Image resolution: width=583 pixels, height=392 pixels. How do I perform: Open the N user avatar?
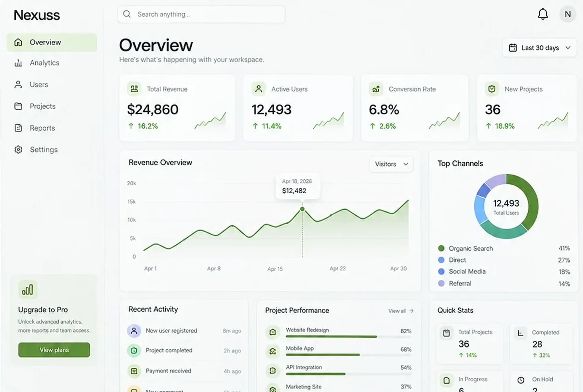pos(568,14)
